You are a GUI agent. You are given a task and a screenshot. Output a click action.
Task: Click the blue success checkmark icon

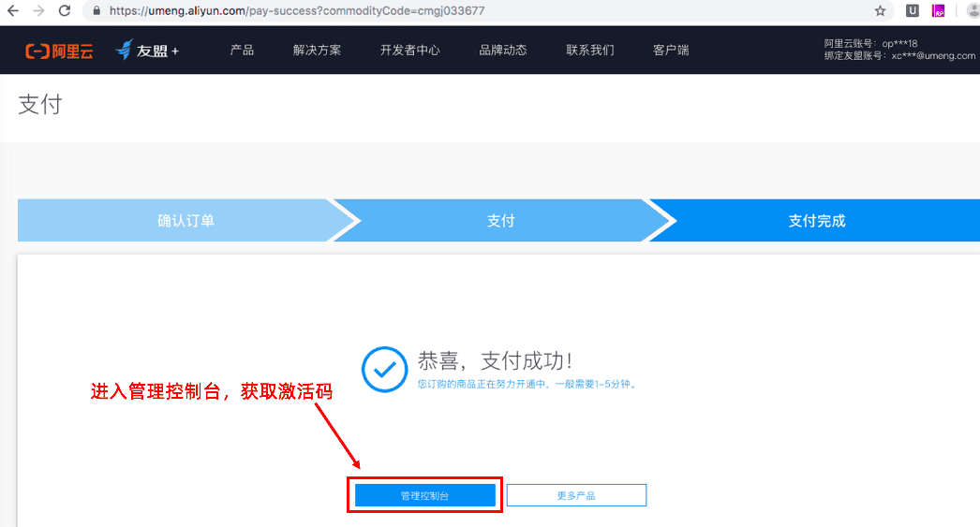[x=384, y=369]
